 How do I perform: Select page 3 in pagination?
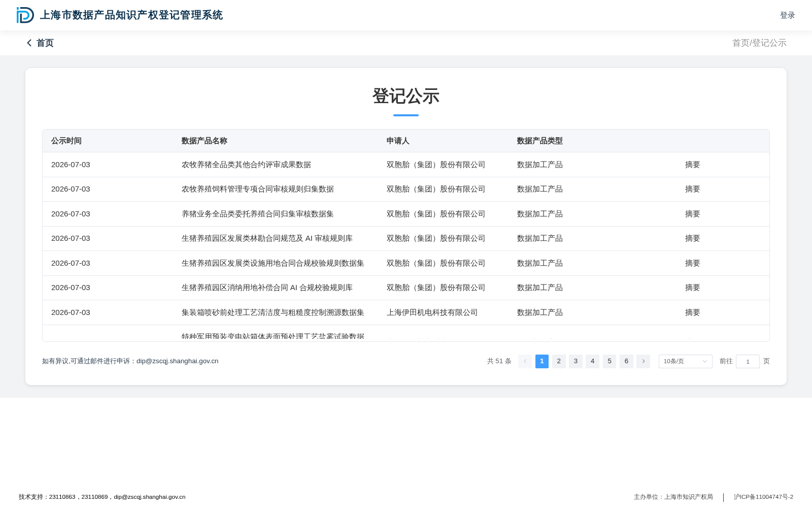click(x=576, y=361)
